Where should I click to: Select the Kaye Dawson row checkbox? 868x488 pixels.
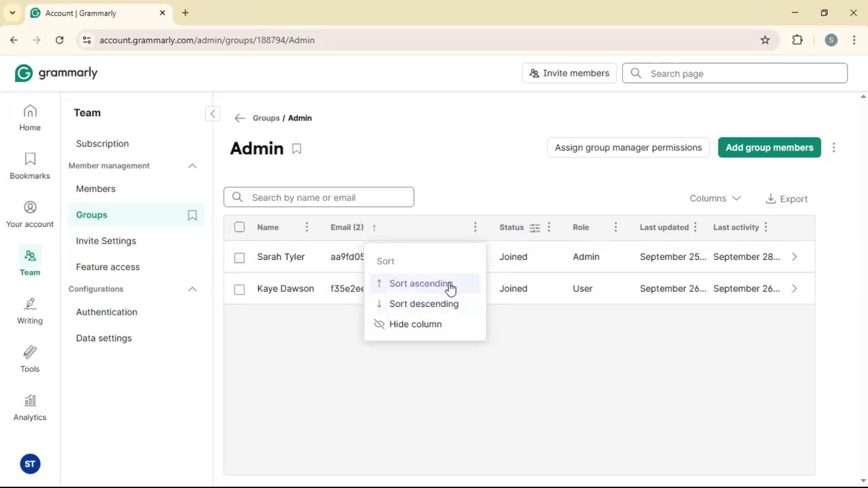pos(240,289)
